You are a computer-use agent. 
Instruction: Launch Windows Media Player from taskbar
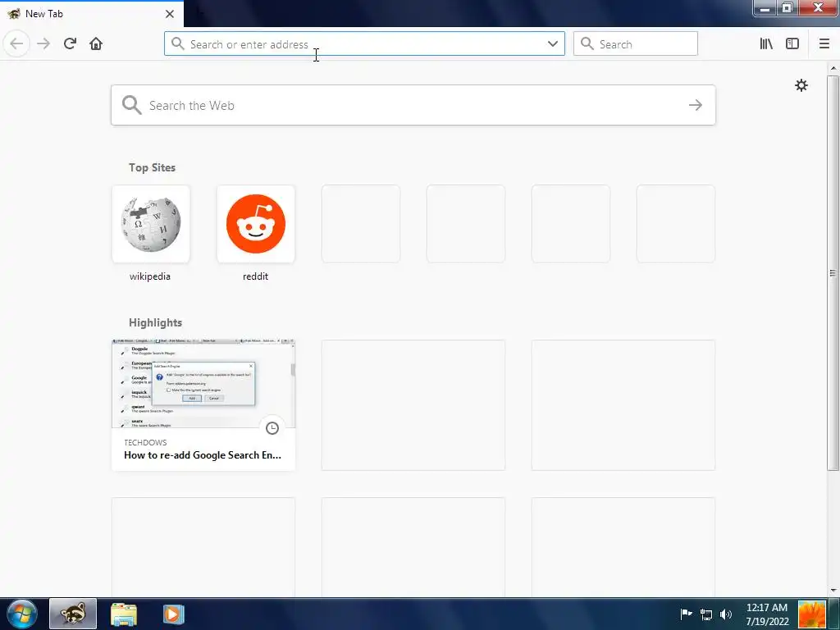pyautogui.click(x=174, y=614)
